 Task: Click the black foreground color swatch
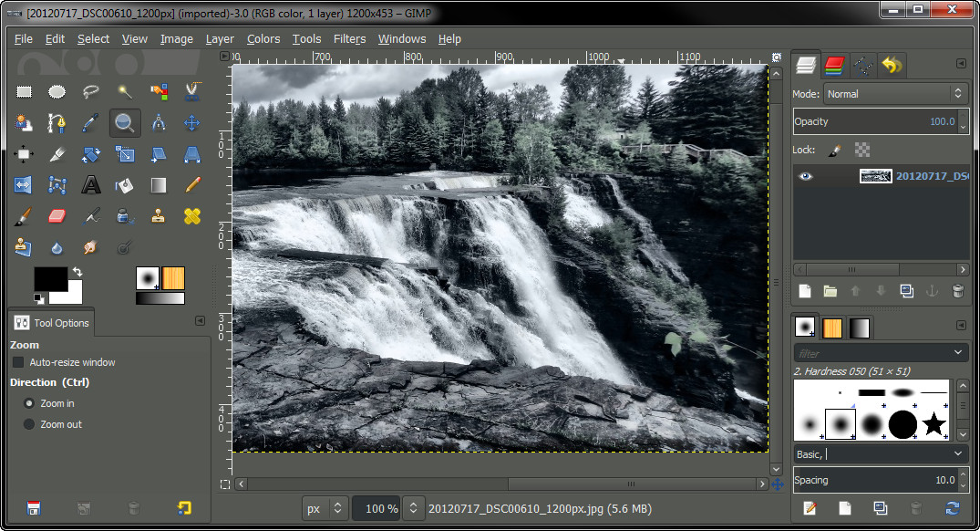click(50, 276)
